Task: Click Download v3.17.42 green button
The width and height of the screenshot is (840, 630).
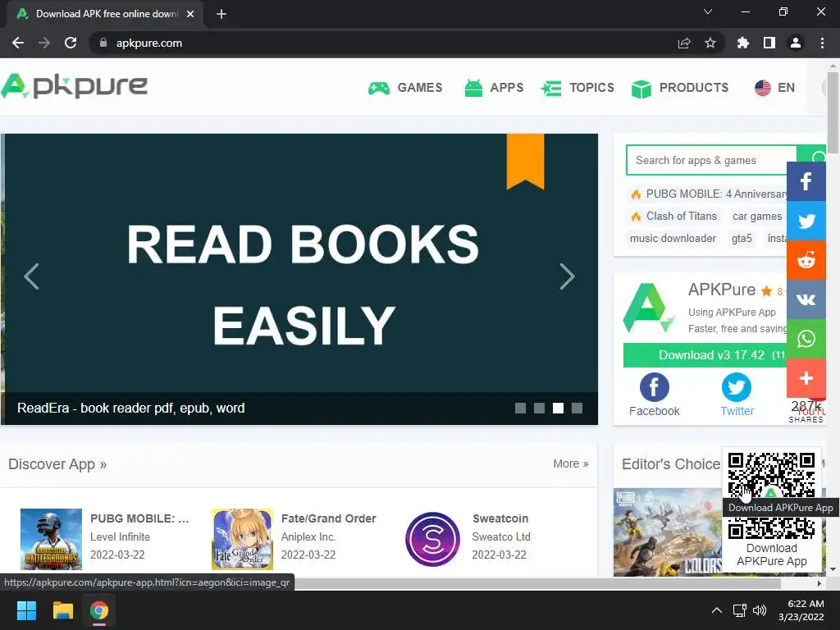Action: pyautogui.click(x=705, y=355)
